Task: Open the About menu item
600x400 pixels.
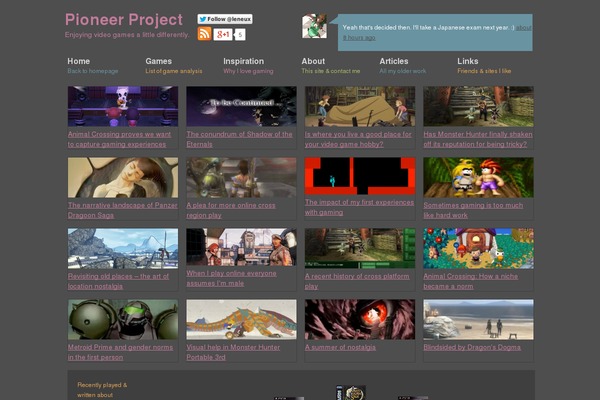Action: pos(313,61)
